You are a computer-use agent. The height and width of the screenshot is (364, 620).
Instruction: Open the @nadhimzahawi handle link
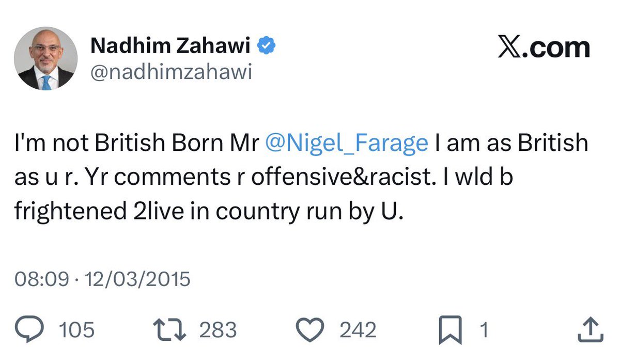(171, 72)
